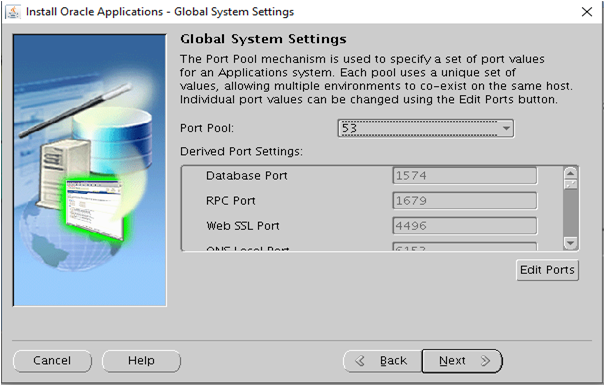
Task: Cancel the installation wizard
Action: click(x=52, y=361)
